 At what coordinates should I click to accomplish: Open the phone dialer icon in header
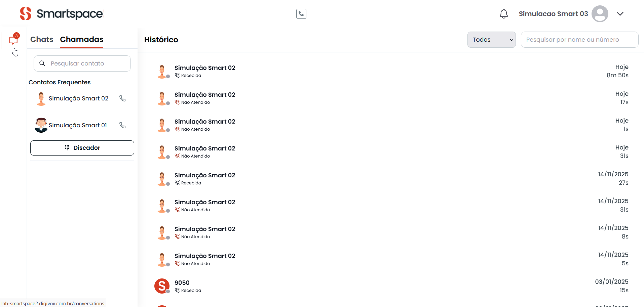301,14
